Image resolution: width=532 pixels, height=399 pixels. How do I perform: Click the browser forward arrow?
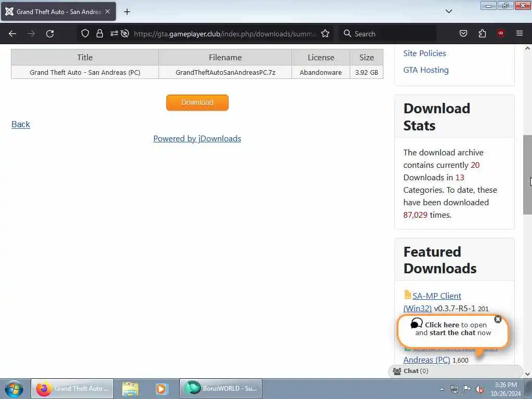(x=31, y=34)
